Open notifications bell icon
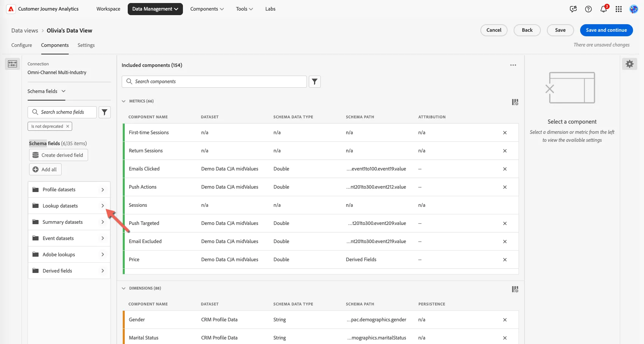644x344 pixels. click(x=604, y=9)
